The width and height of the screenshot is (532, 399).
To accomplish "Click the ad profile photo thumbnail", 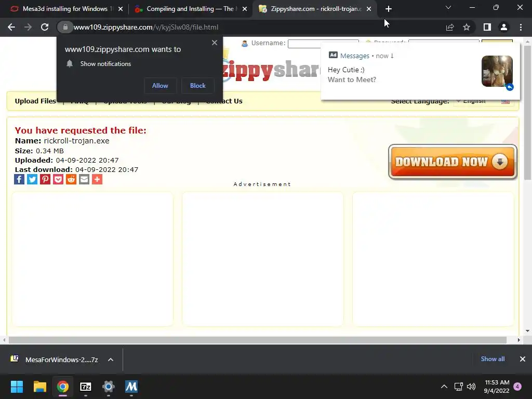I will pyautogui.click(x=497, y=71).
